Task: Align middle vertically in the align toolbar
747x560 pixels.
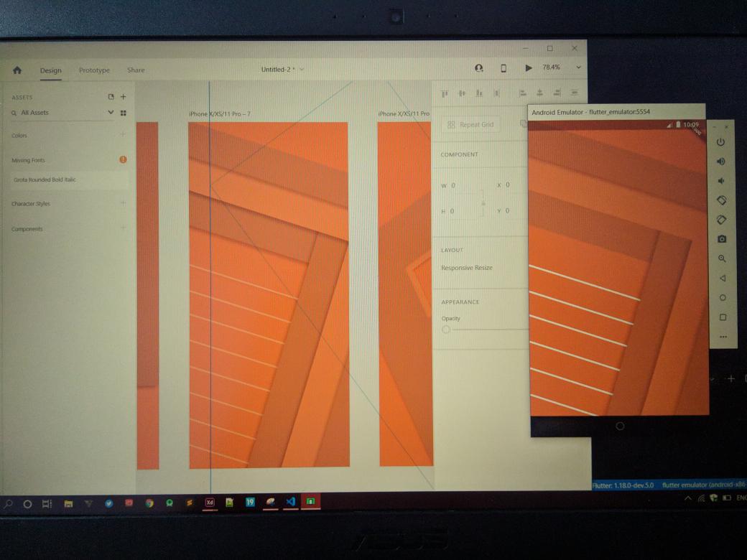Action: click(462, 93)
